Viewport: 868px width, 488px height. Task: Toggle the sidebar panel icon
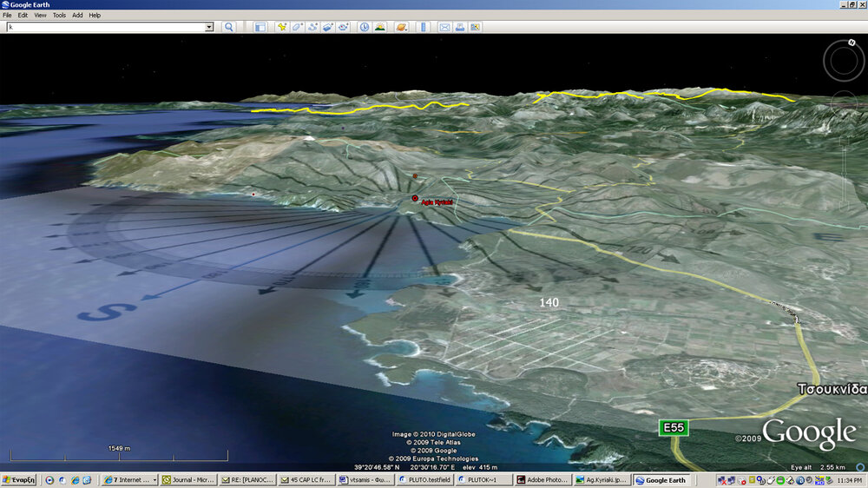[260, 27]
